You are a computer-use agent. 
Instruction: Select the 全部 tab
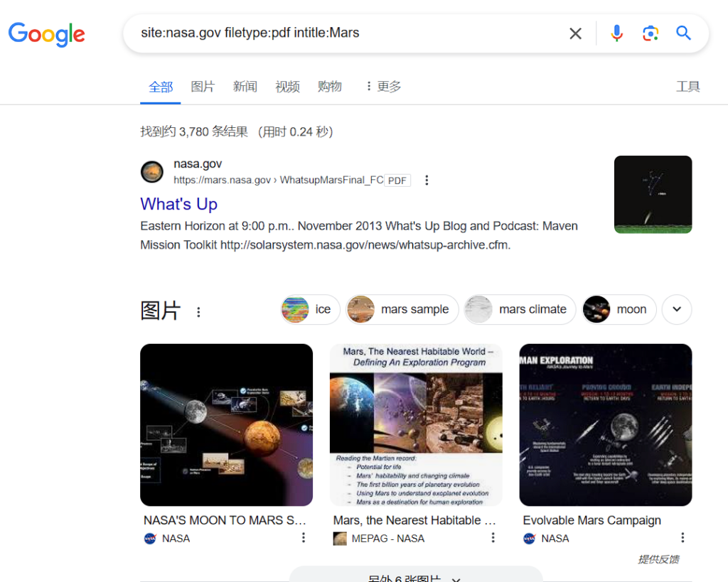[x=161, y=87]
